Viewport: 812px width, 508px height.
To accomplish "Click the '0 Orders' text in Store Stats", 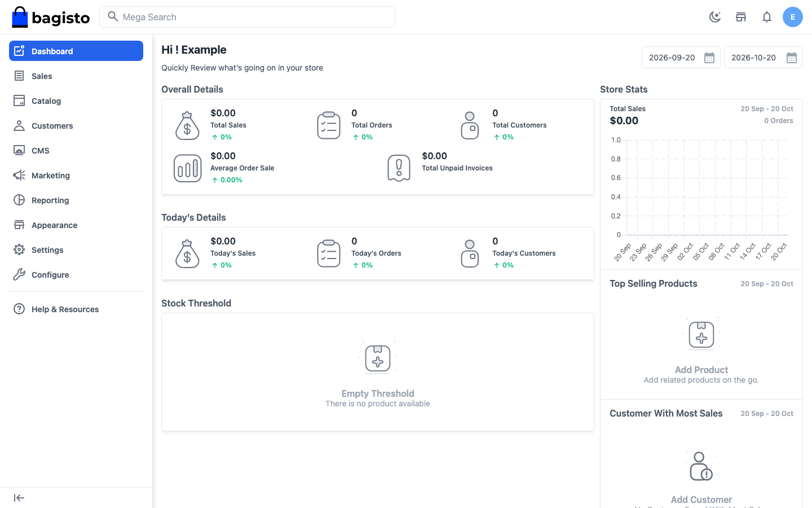I will pos(779,121).
